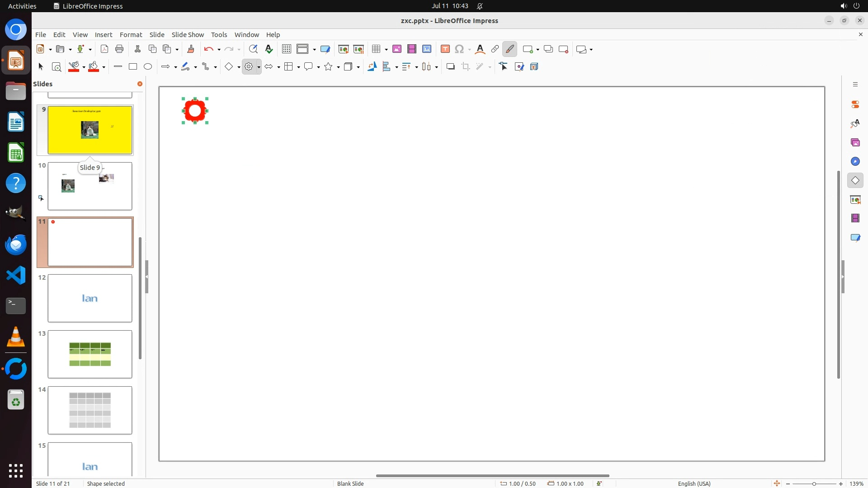Viewport: 868px width, 488px height.
Task: Open the Fill Color dropdown arrow
Action: 104,67
